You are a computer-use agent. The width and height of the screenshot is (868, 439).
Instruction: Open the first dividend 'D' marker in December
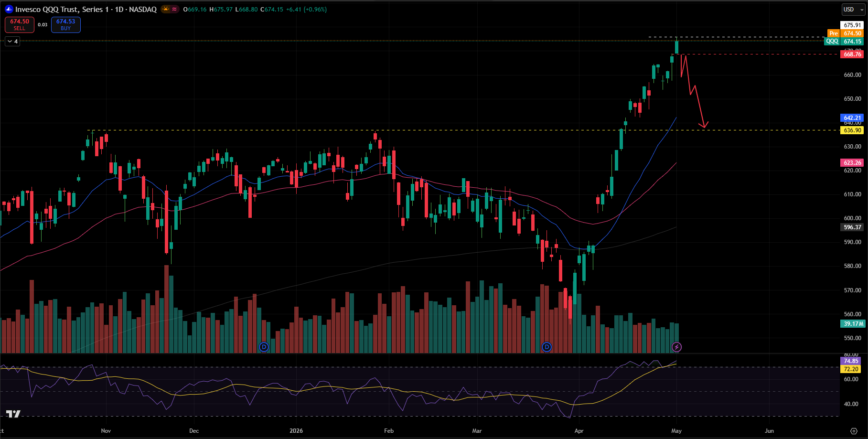[x=264, y=347]
